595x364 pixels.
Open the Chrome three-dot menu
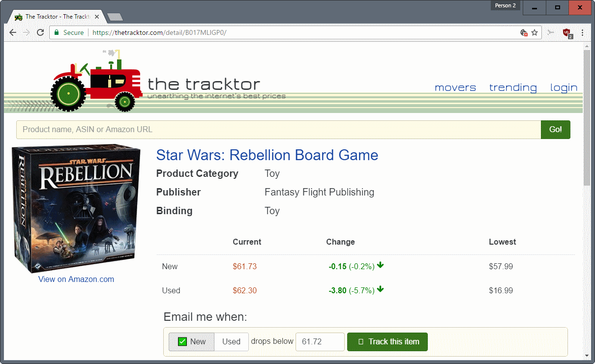(583, 32)
